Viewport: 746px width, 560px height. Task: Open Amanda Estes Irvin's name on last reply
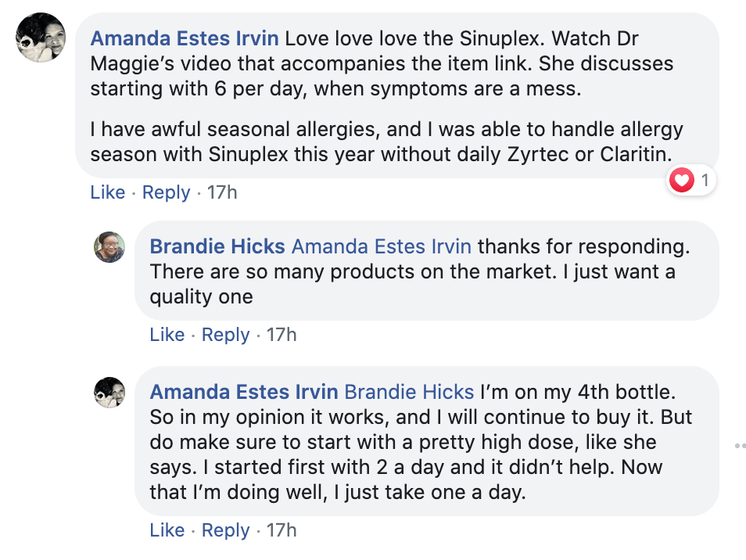point(244,392)
